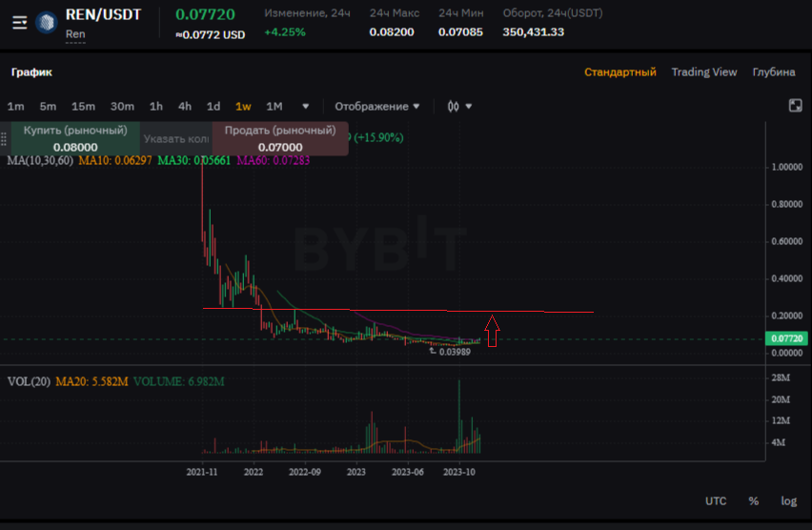Viewport: 812px width, 530px height.
Task: Click the 0.03989 low price marker
Action: click(455, 352)
